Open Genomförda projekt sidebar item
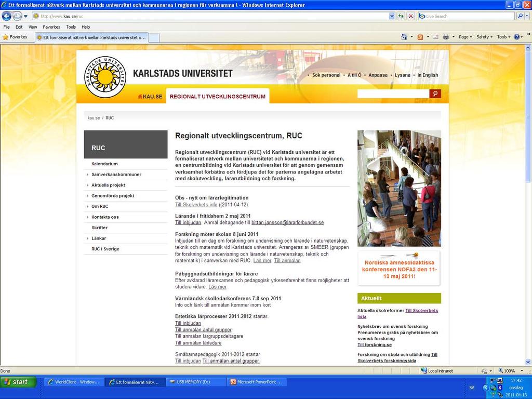Viewport: 532px width, 399px height. coord(113,195)
